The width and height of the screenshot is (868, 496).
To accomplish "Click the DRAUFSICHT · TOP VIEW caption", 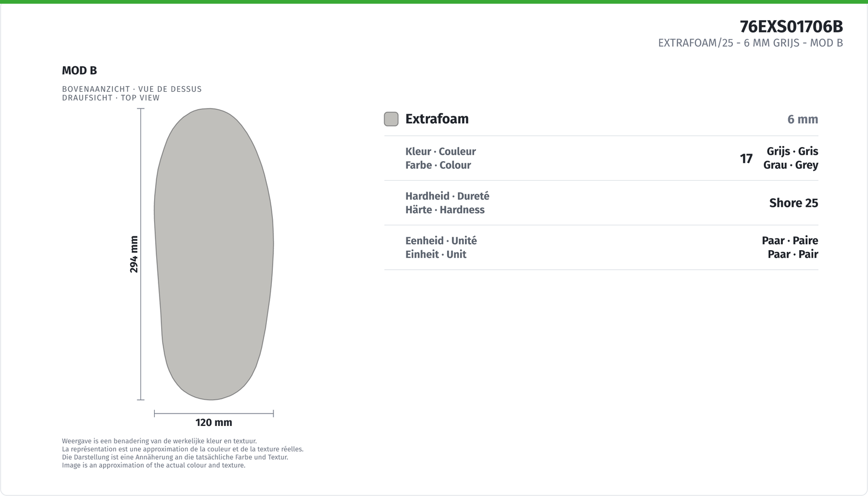I will point(111,98).
